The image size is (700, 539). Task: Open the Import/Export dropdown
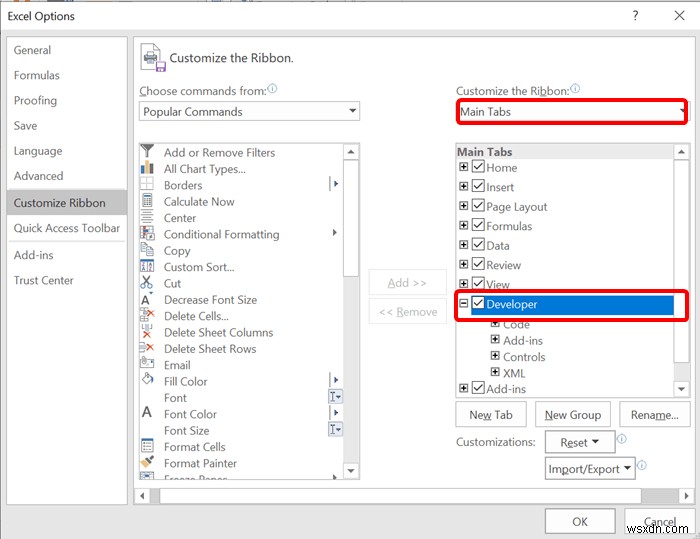[x=590, y=468]
